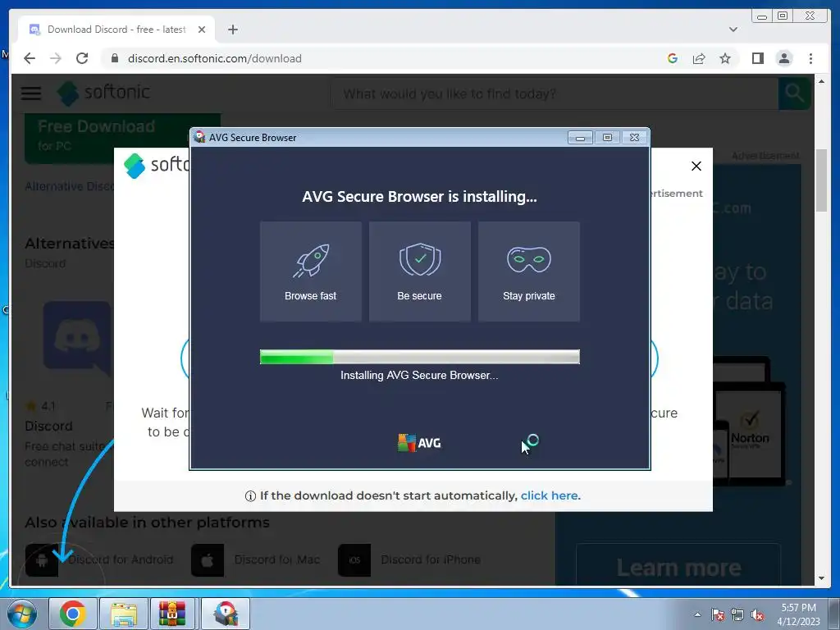Click the padlock site info icon

pyautogui.click(x=114, y=58)
